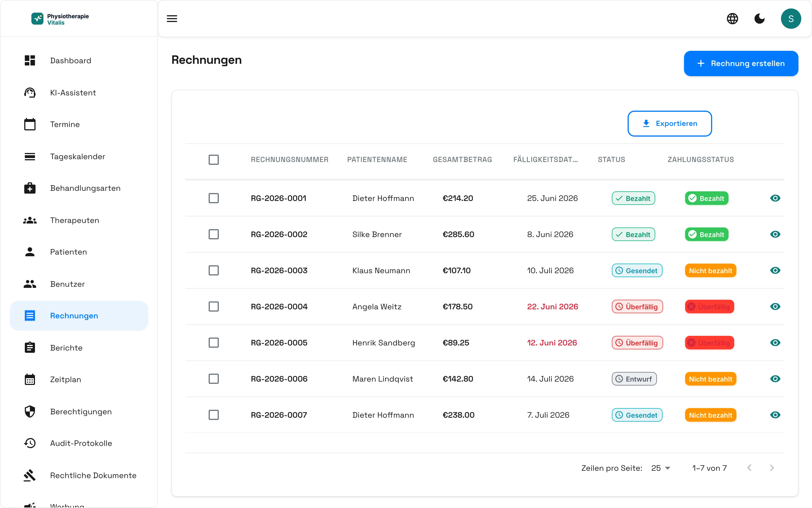Open Therapeuten menu item
The width and height of the screenshot is (812, 508).
(x=79, y=220)
